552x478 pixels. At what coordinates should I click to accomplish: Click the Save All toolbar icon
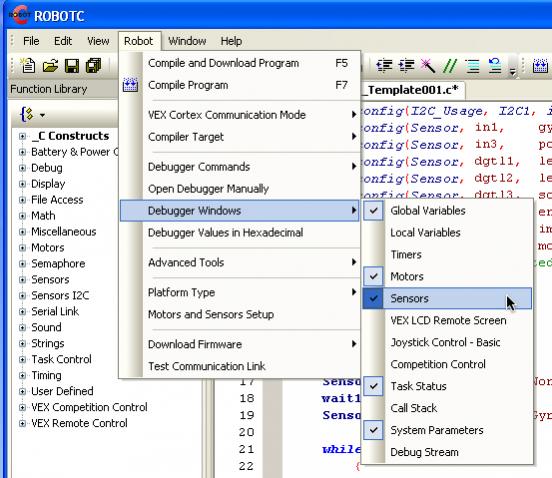click(94, 66)
